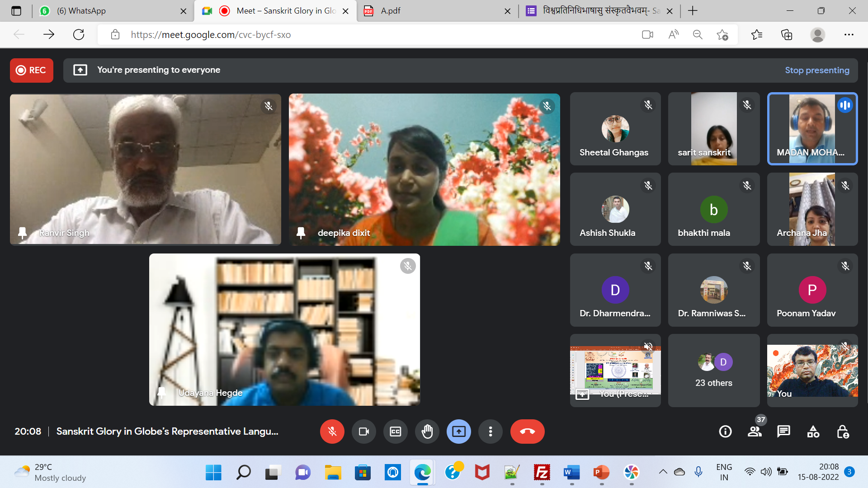
Task: Switch to the A.pdf browser tab
Action: click(x=390, y=11)
